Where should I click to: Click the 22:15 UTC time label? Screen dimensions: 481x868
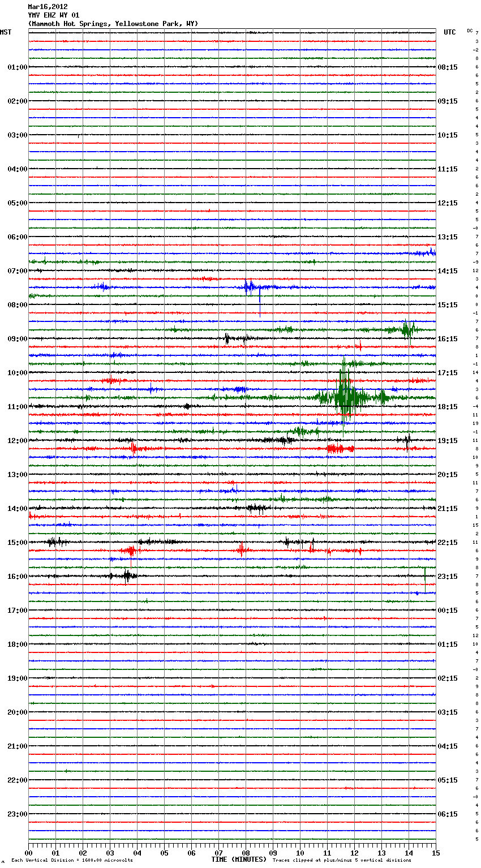pyautogui.click(x=448, y=543)
